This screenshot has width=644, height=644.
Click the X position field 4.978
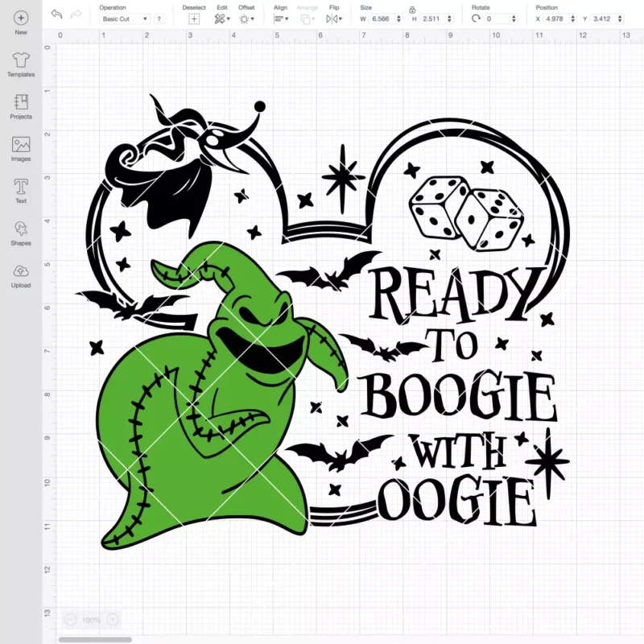556,19
